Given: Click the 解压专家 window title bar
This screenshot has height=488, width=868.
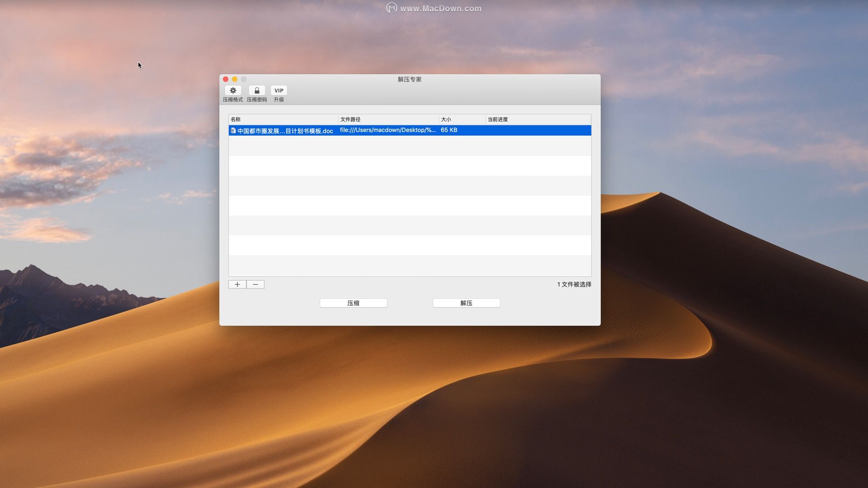Looking at the screenshot, I should pyautogui.click(x=410, y=79).
